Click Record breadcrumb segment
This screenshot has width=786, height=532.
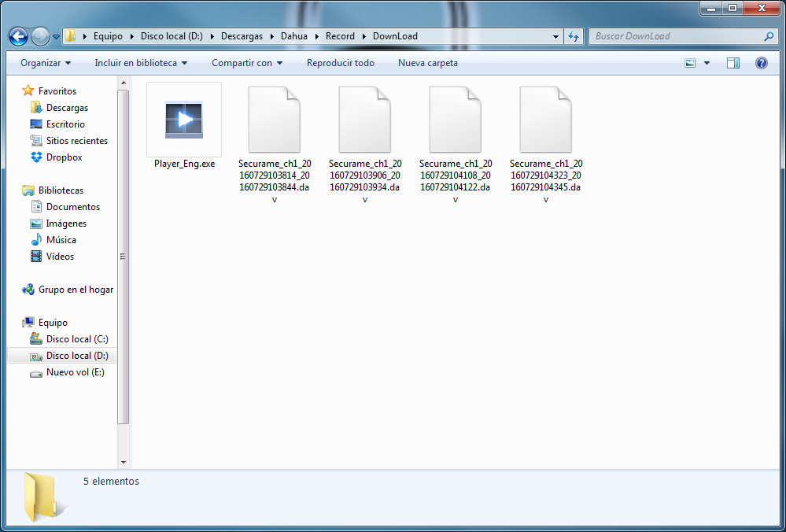(x=340, y=37)
